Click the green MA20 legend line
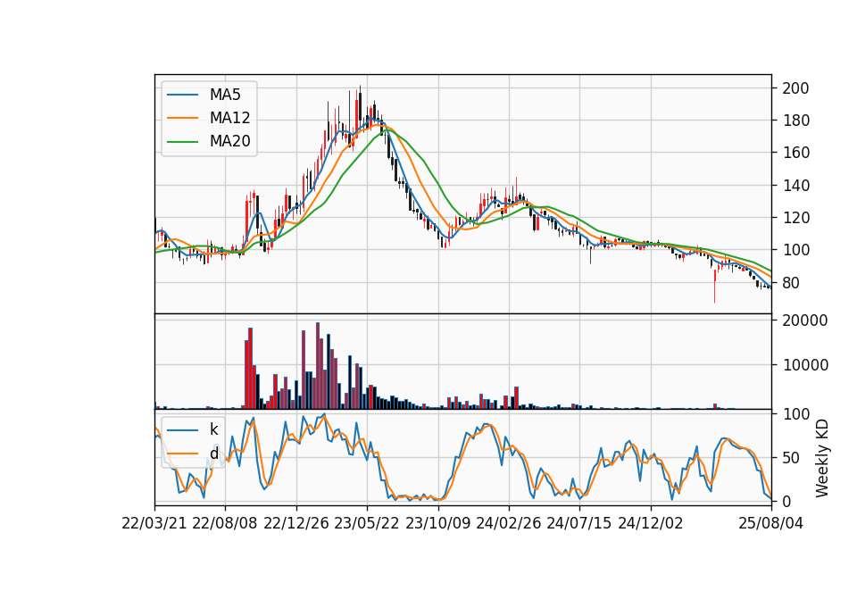Viewport: 857px width, 616px height. pos(183,142)
